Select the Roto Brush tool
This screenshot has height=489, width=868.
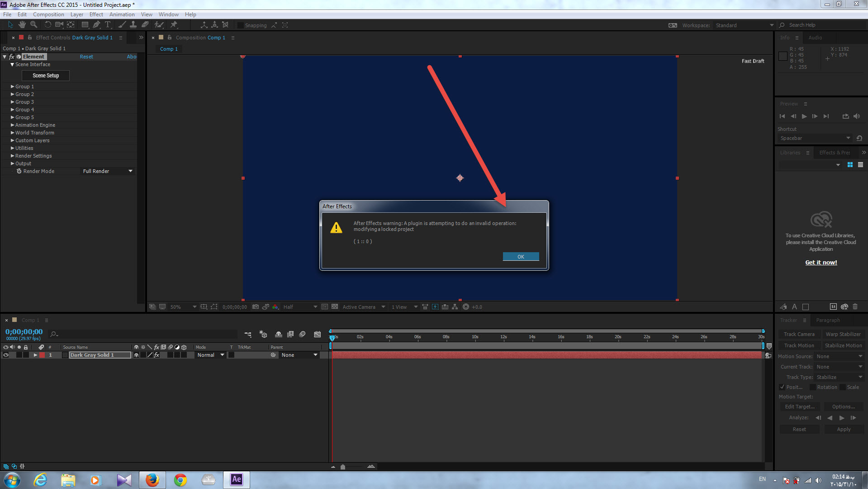coord(159,25)
